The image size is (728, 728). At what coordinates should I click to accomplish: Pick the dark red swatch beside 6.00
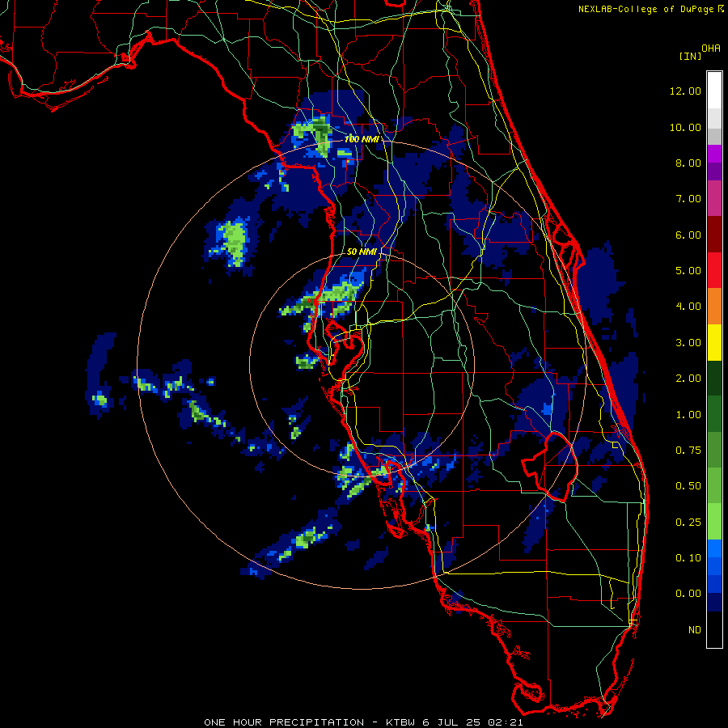tap(714, 235)
